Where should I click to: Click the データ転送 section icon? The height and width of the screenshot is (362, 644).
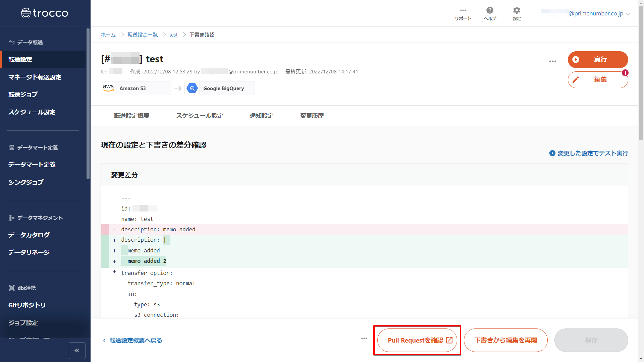coord(12,42)
